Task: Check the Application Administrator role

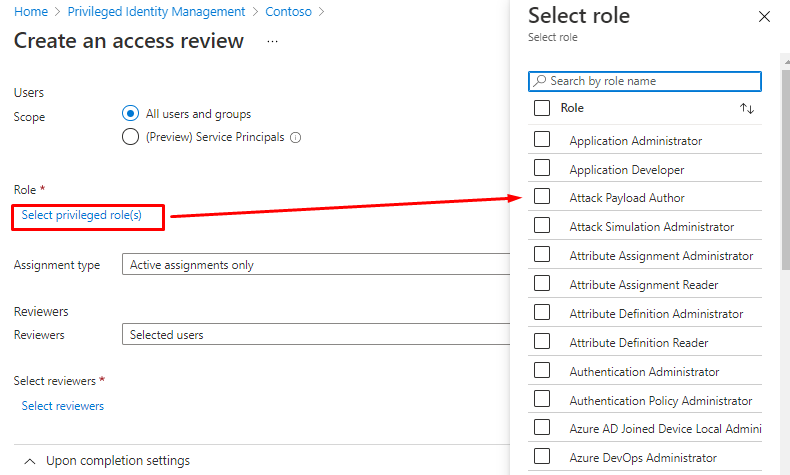Action: (542, 140)
